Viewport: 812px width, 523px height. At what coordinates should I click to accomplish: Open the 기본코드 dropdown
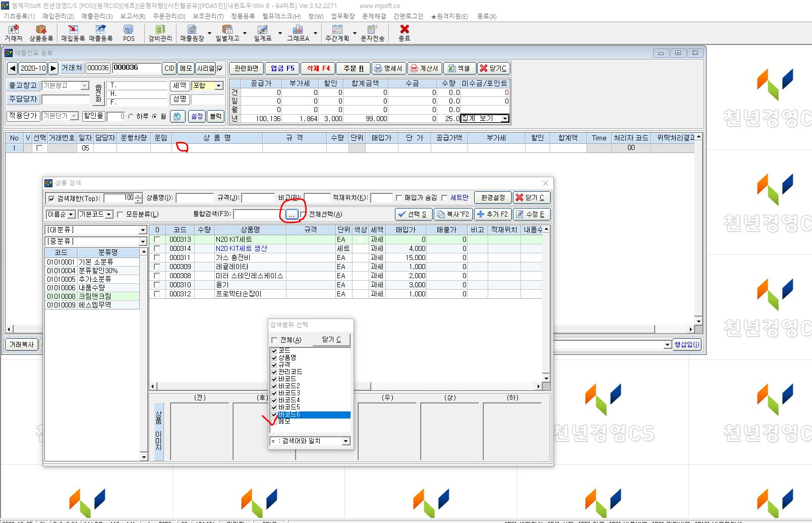(109, 215)
